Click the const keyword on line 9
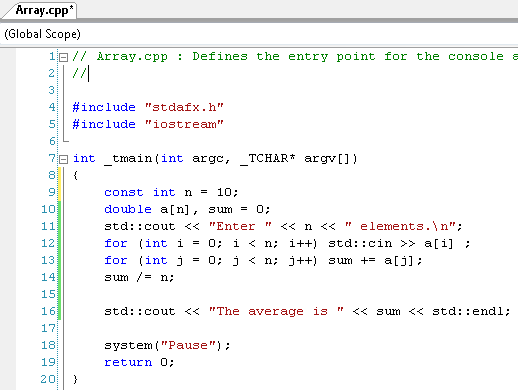 pyautogui.click(x=124, y=192)
